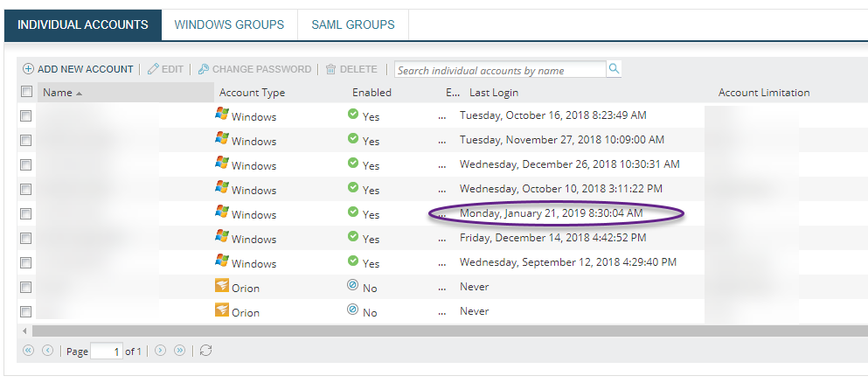Switch to the SAML Groups tab
The height and width of the screenshot is (383, 868).
coord(353,24)
